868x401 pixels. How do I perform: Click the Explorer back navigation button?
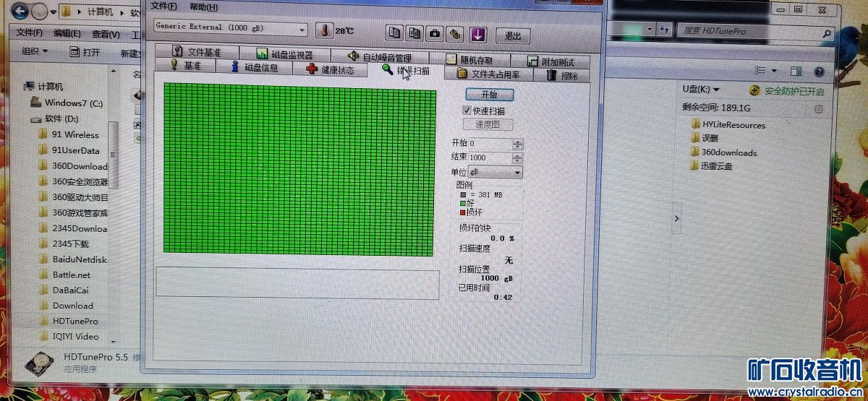point(21,12)
